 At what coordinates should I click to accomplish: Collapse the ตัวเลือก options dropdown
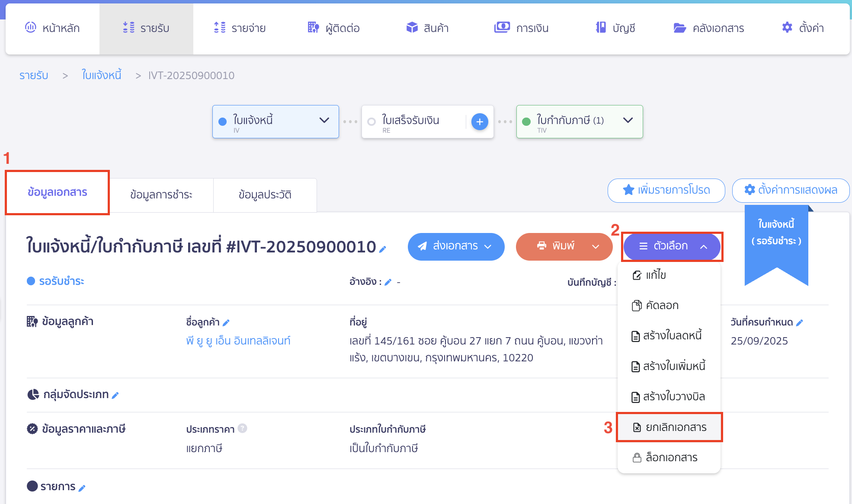click(672, 246)
